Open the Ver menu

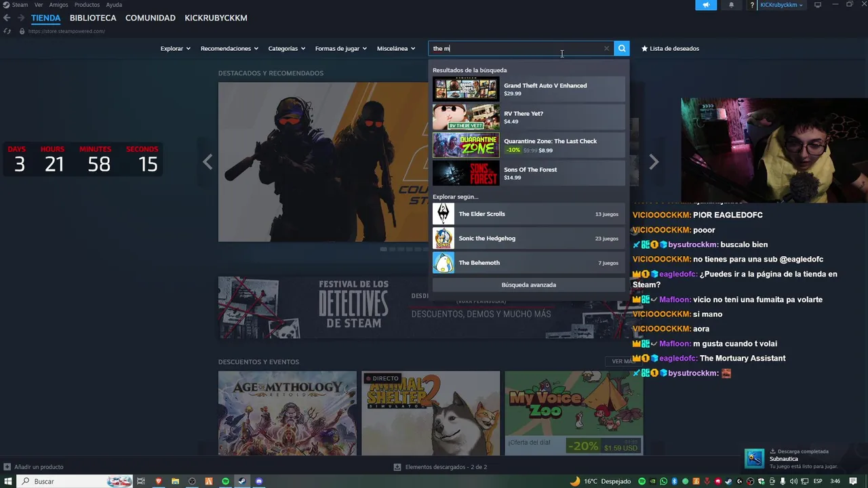pyautogui.click(x=39, y=5)
